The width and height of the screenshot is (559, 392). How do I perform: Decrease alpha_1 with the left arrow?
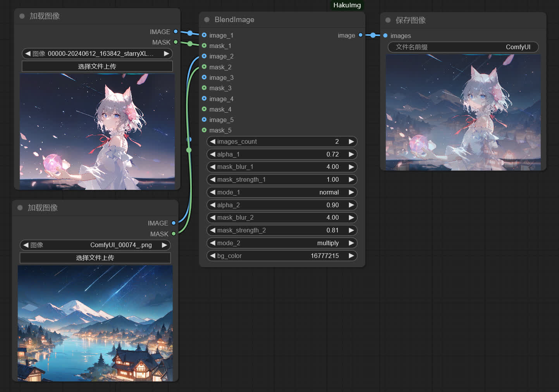coord(212,154)
